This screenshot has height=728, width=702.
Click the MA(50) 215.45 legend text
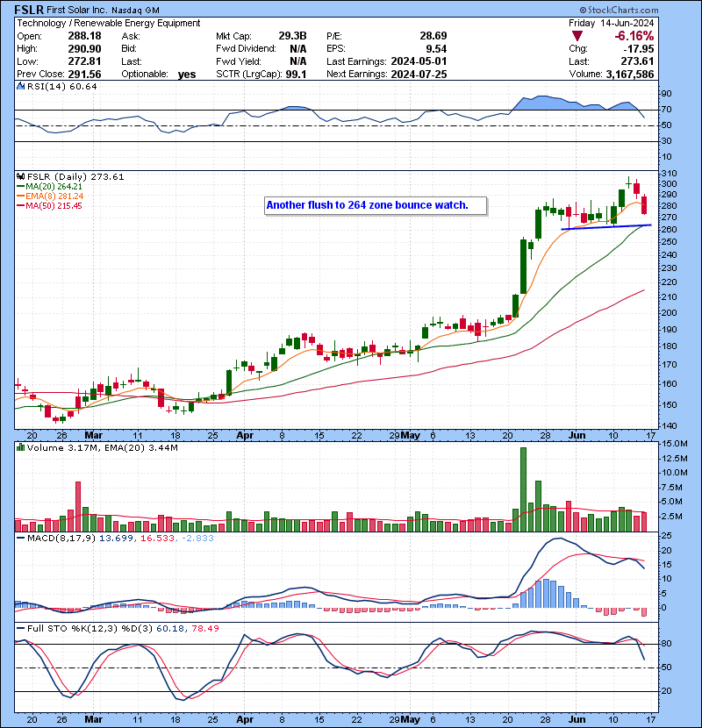54,206
